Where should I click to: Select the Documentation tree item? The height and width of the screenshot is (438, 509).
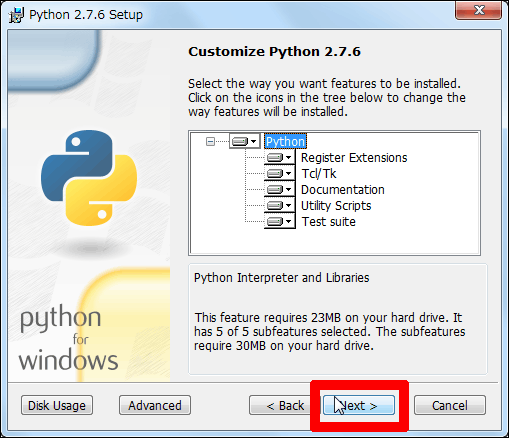coord(343,190)
